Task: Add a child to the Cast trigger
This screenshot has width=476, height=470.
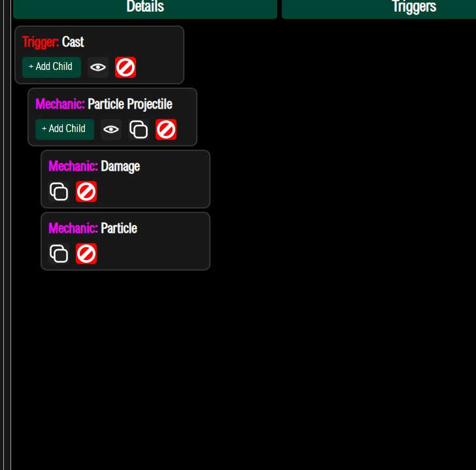Action: tap(52, 67)
